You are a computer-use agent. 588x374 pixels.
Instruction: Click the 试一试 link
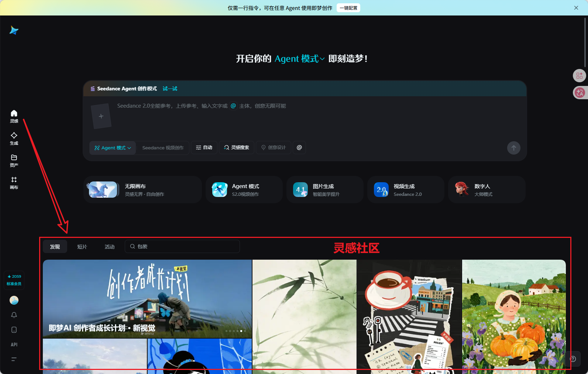tap(170, 89)
